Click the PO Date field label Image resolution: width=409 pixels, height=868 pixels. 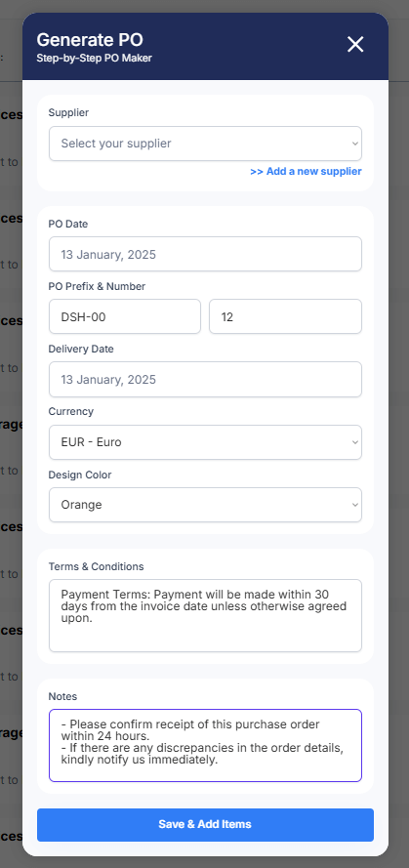68,225
